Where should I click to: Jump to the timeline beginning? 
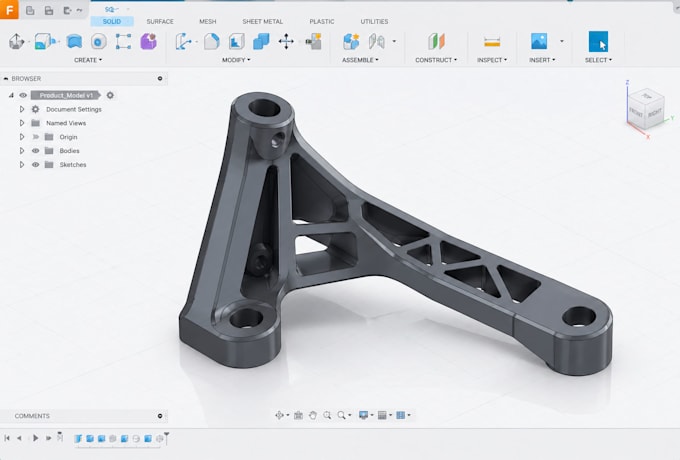tap(7, 438)
